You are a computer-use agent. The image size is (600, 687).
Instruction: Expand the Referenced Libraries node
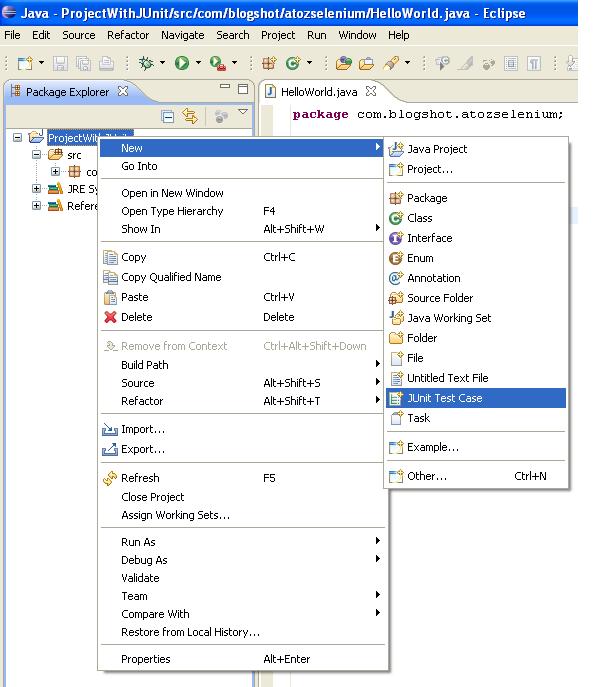(x=37, y=205)
